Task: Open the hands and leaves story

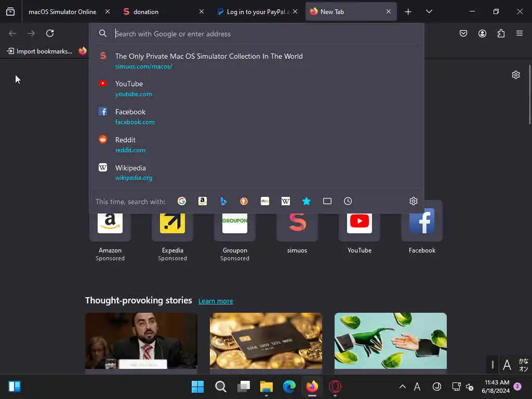Action: pos(391,343)
